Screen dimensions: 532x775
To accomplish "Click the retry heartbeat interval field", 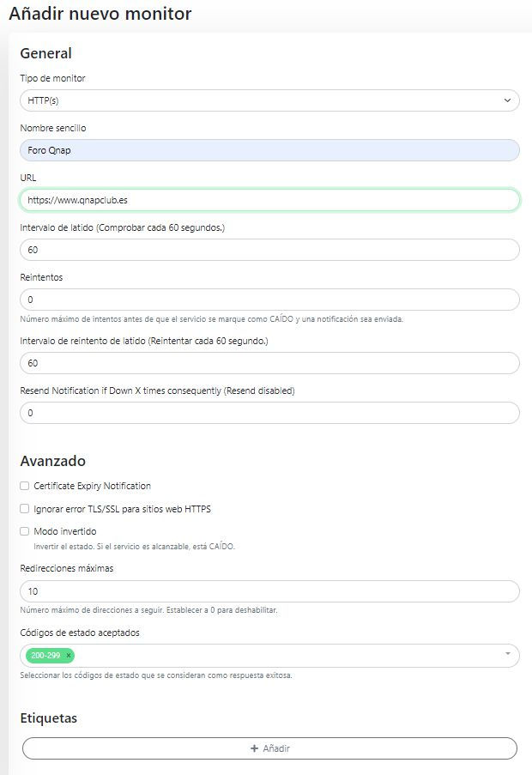I will (x=269, y=363).
